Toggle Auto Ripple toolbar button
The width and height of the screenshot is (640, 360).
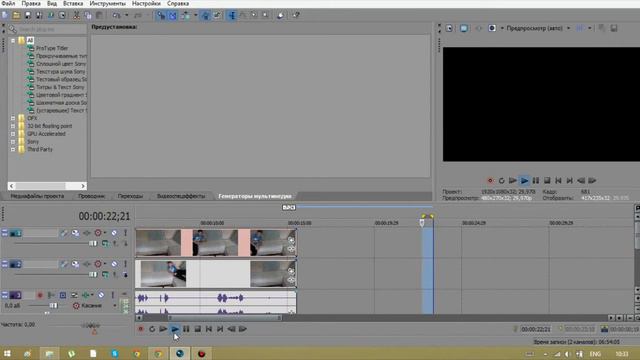point(186,16)
